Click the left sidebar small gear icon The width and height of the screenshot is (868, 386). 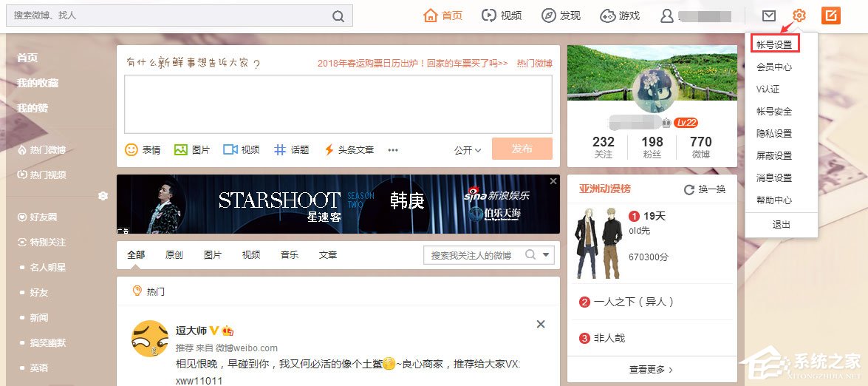103,196
